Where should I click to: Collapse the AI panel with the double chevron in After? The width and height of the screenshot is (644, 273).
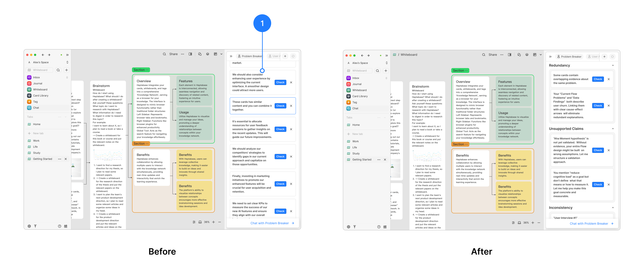pos(550,57)
